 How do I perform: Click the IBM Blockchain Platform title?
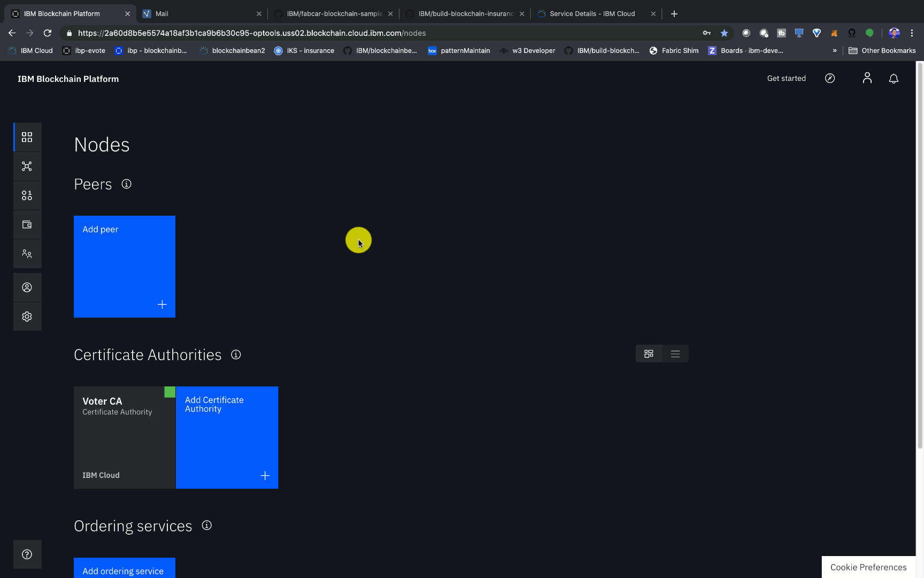tap(68, 79)
